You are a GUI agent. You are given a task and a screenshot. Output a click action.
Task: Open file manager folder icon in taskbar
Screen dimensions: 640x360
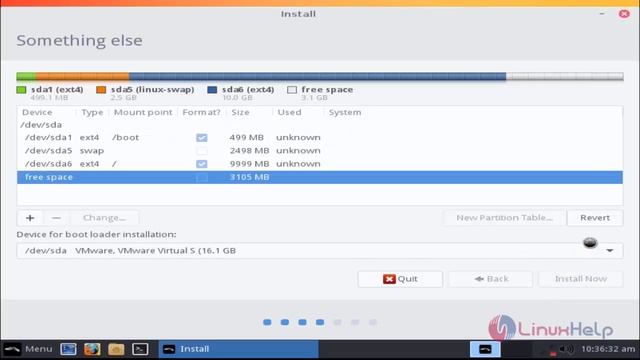[x=116, y=349]
